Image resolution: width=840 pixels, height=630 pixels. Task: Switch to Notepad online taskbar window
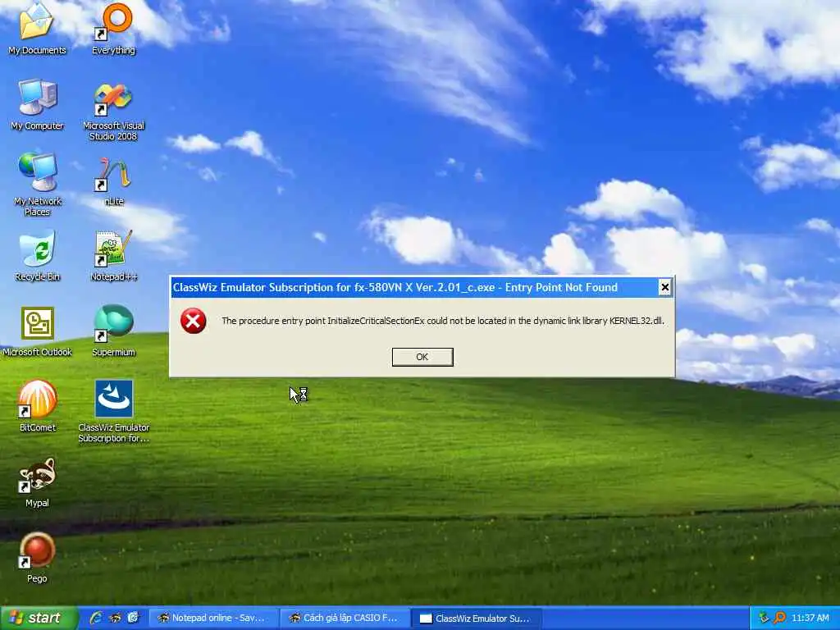[x=212, y=619]
